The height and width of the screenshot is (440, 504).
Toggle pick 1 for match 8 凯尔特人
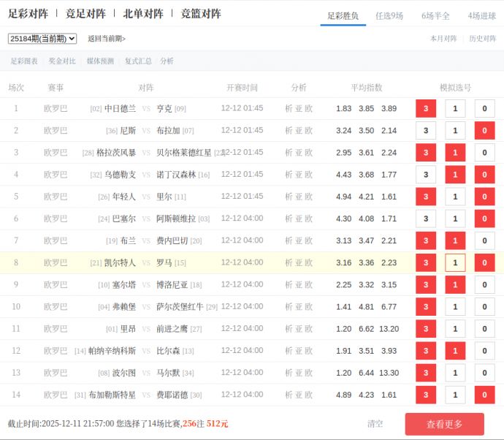455,263
